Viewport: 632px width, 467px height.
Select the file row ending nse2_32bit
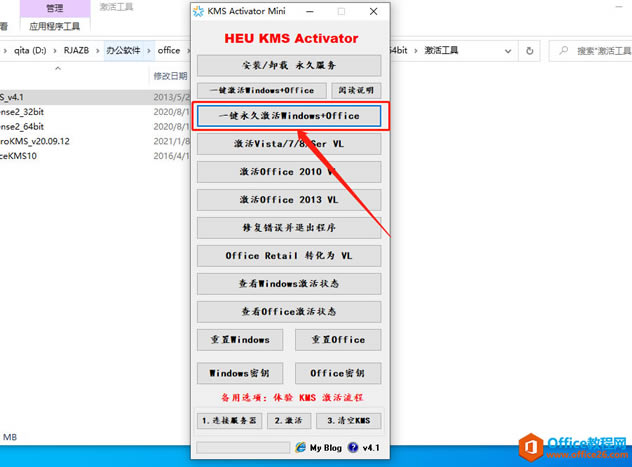pyautogui.click(x=94, y=112)
